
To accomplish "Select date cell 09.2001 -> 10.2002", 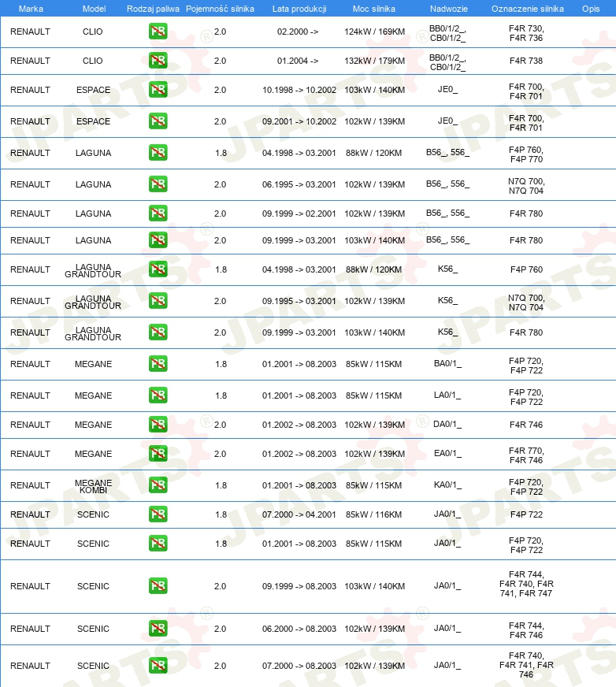I will 299,122.
